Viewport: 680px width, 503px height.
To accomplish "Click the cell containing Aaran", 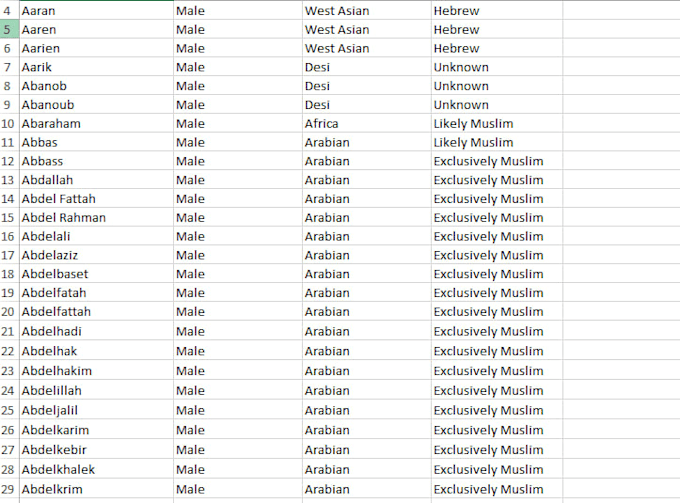I will click(x=96, y=10).
